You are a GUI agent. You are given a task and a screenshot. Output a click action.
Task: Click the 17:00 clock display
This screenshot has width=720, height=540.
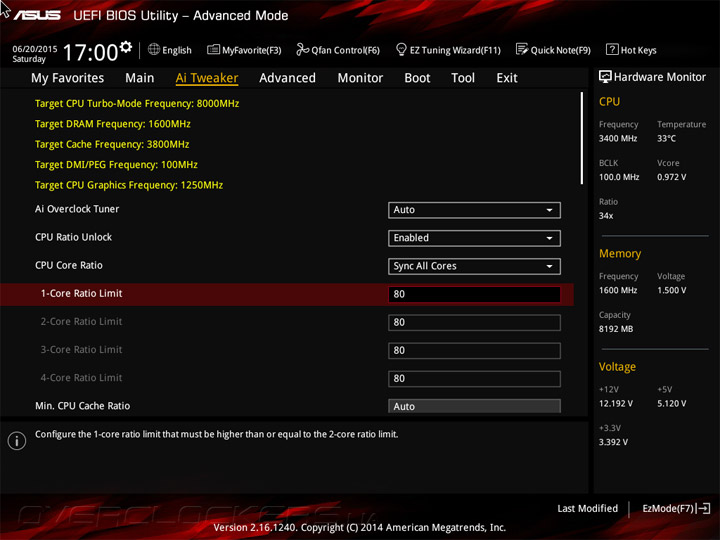click(90, 52)
